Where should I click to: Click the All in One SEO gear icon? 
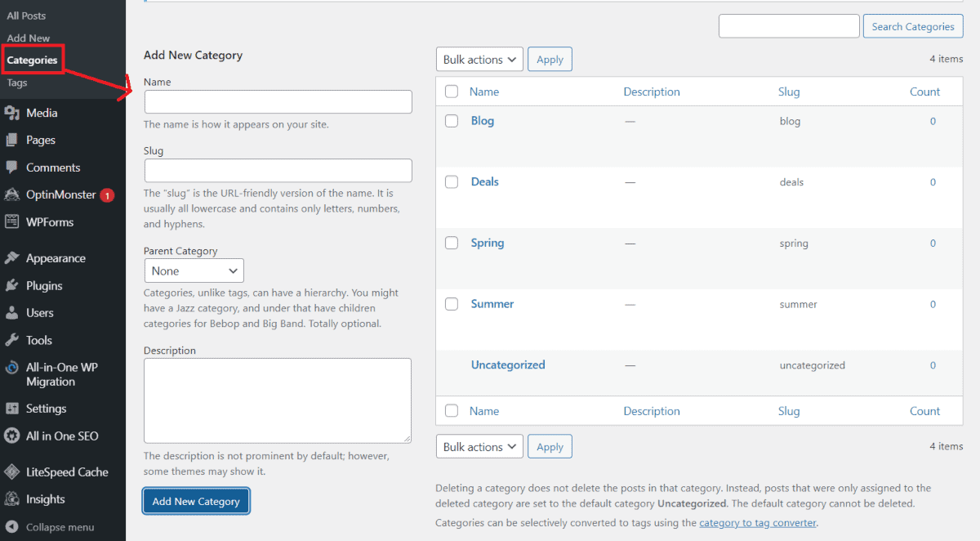pos(11,436)
